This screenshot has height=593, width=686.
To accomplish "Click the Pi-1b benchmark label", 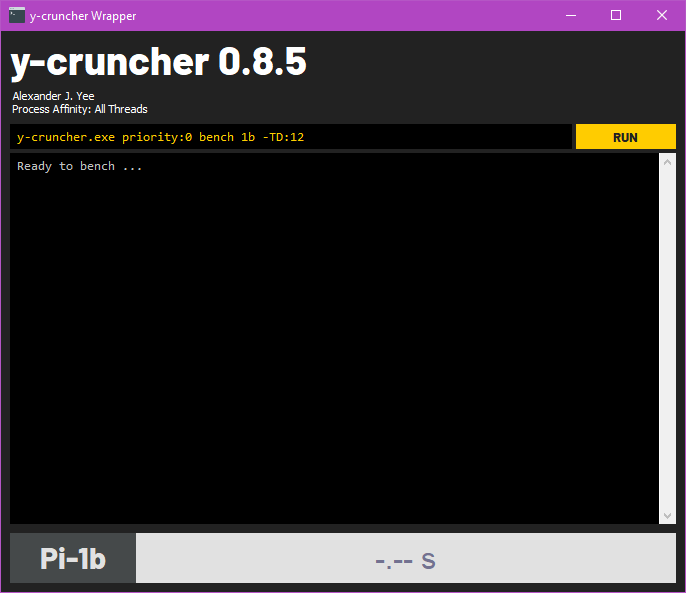I will click(73, 558).
